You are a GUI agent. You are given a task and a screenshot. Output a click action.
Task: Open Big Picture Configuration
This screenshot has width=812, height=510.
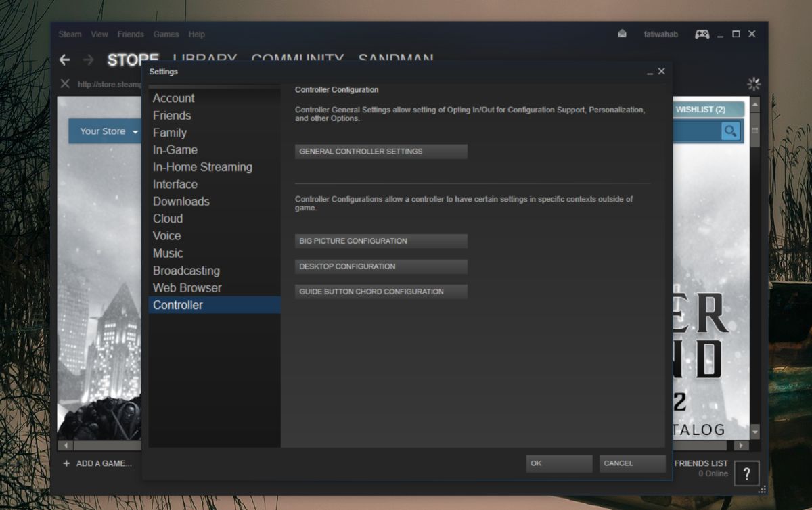tap(381, 241)
